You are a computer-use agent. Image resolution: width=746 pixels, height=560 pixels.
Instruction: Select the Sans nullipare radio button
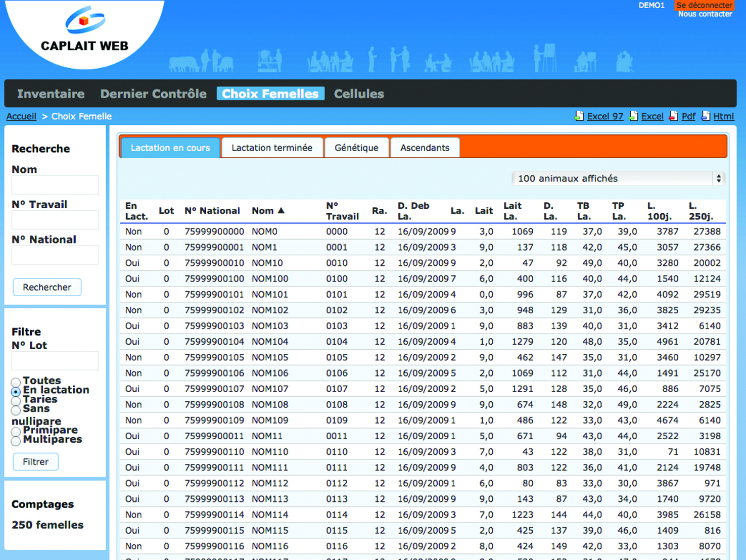pos(16,410)
